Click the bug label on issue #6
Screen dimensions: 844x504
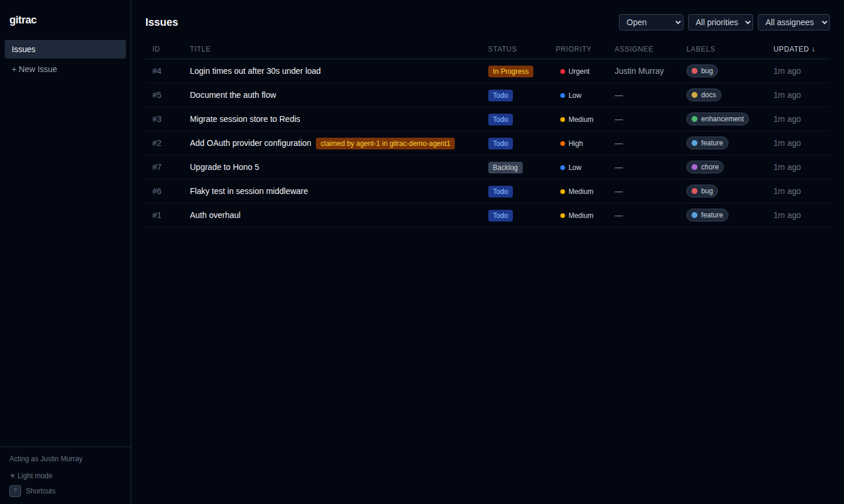pos(702,191)
